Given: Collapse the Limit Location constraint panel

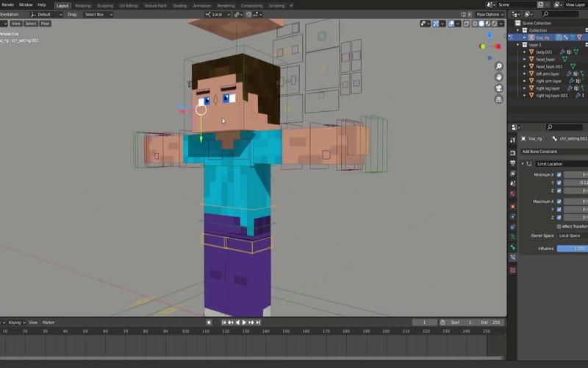Looking at the screenshot, I should point(523,163).
